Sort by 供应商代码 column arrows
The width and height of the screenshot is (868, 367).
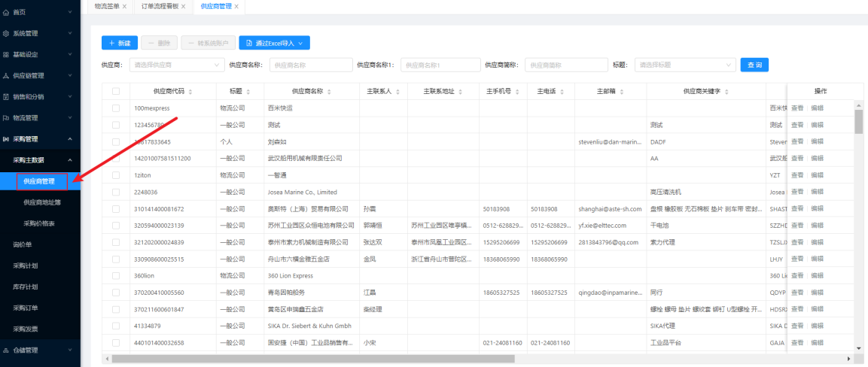point(190,92)
